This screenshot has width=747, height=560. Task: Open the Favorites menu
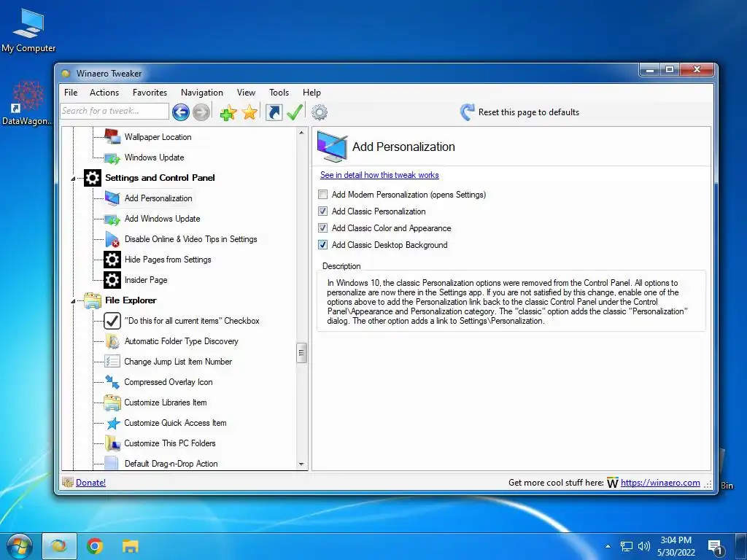coord(150,93)
